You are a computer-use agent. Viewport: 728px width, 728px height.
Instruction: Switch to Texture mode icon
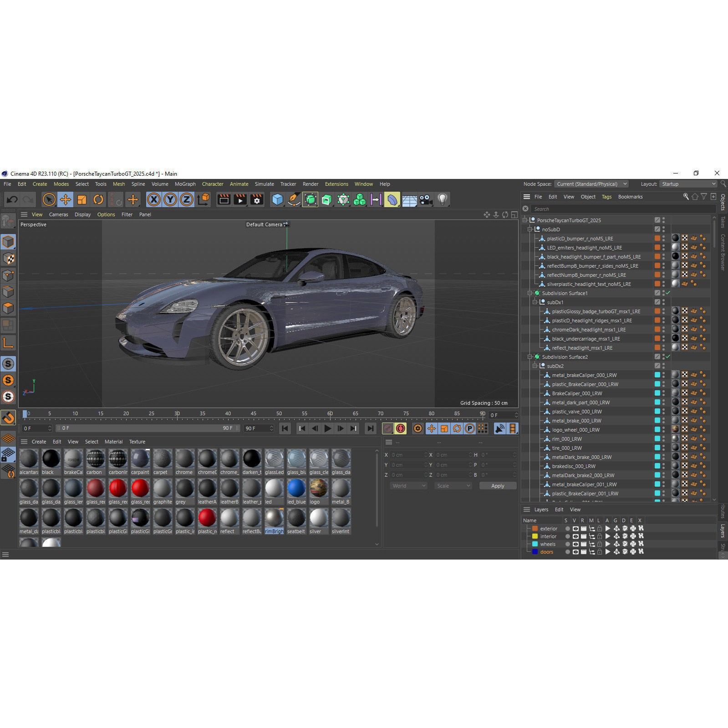(8, 259)
